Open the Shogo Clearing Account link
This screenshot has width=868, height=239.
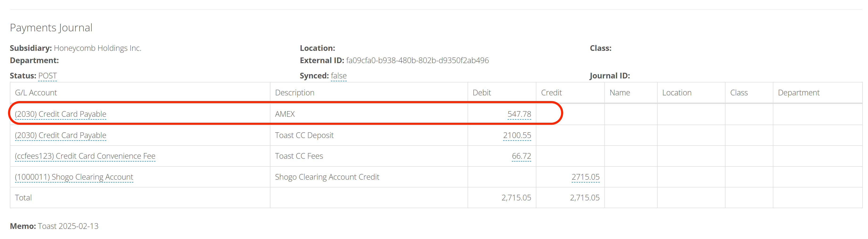(x=74, y=177)
